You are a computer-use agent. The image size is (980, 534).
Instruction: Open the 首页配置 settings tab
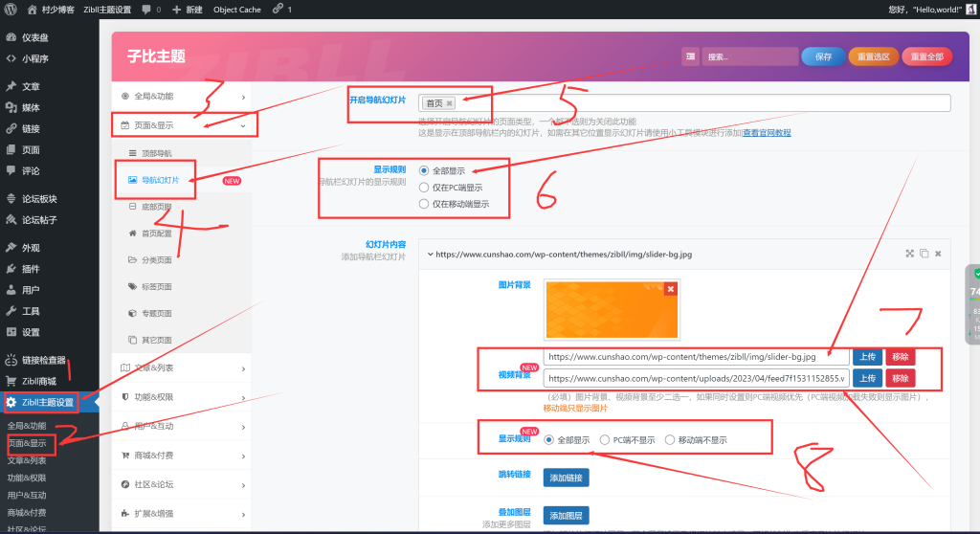click(x=181, y=234)
